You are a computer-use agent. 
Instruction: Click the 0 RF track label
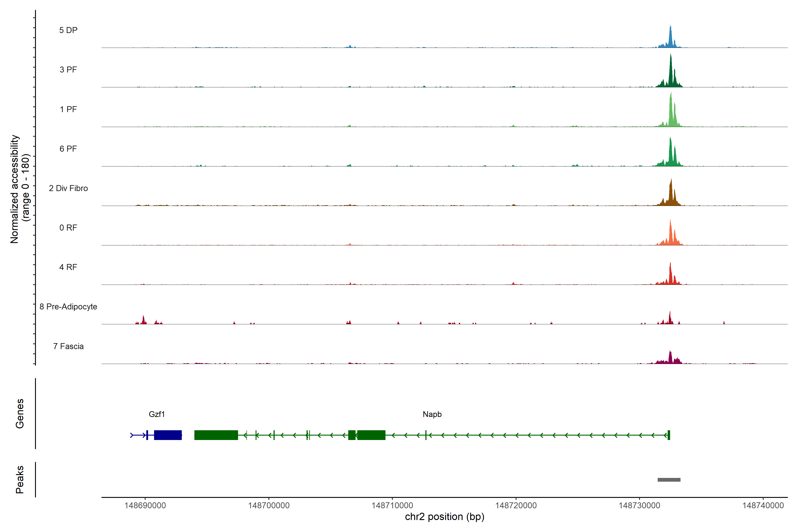coord(68,228)
